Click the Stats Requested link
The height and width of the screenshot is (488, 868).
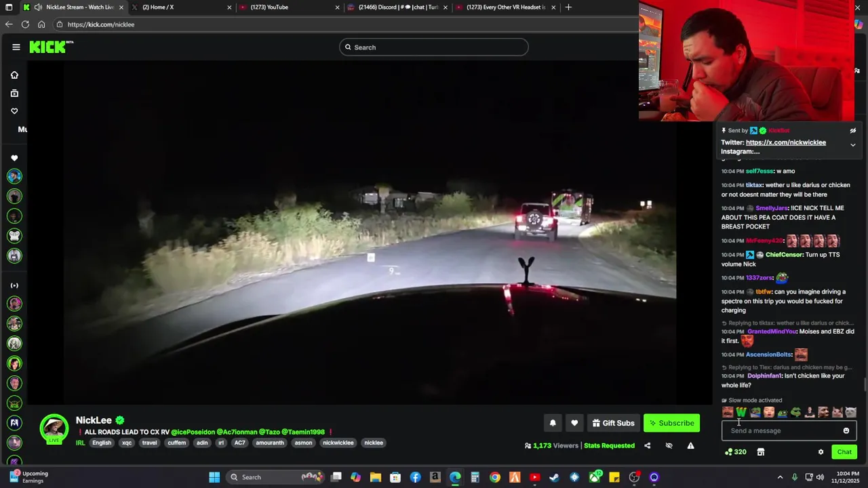pyautogui.click(x=609, y=445)
